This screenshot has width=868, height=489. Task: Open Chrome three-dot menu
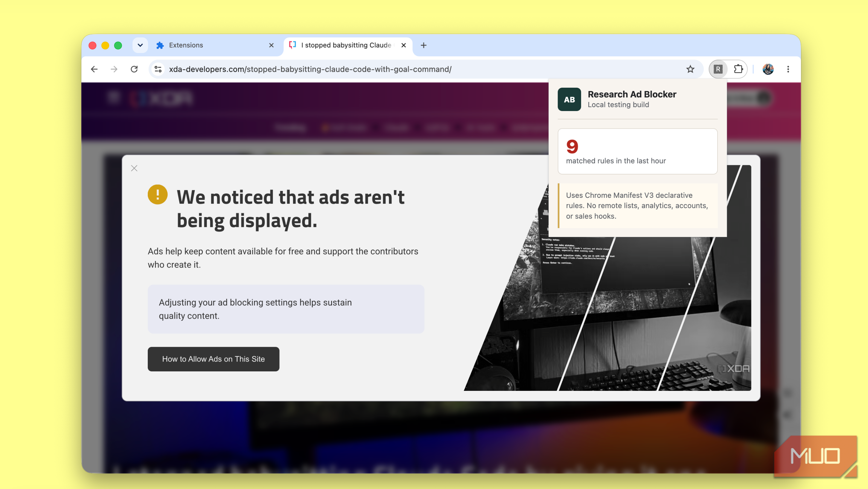tap(788, 69)
